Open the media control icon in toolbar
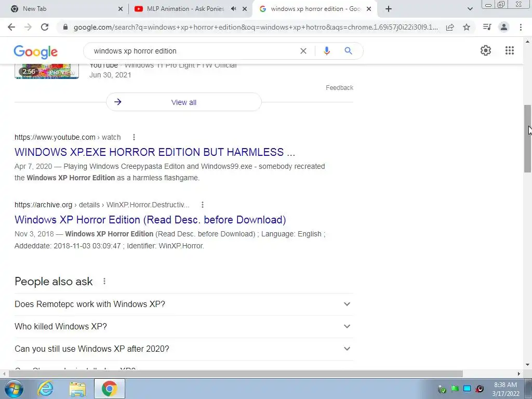This screenshot has width=532, height=399. (487, 27)
